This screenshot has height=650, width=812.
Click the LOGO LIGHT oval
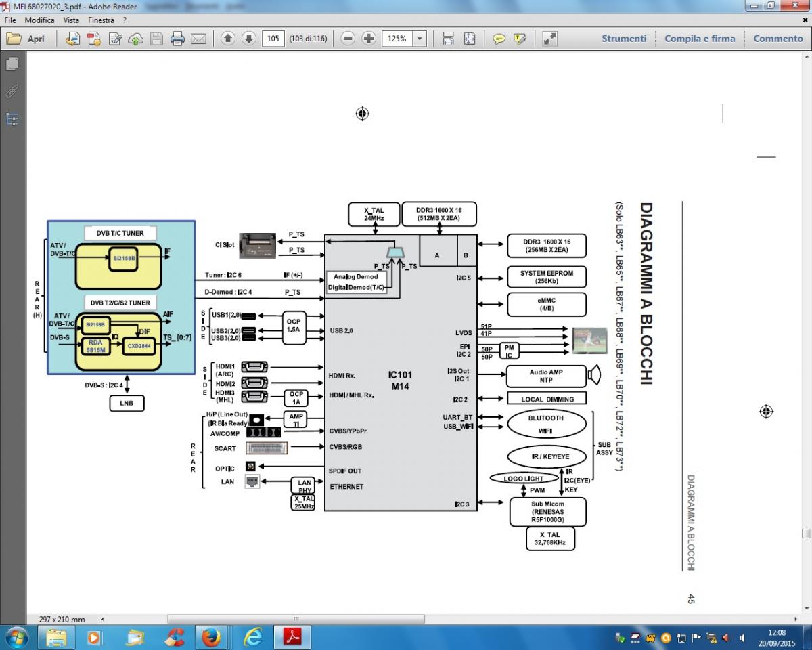524,479
